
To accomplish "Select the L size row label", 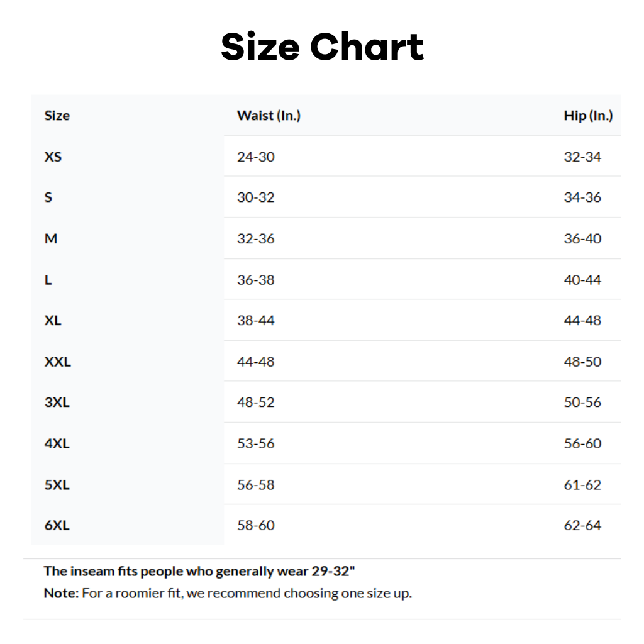I will [x=48, y=280].
